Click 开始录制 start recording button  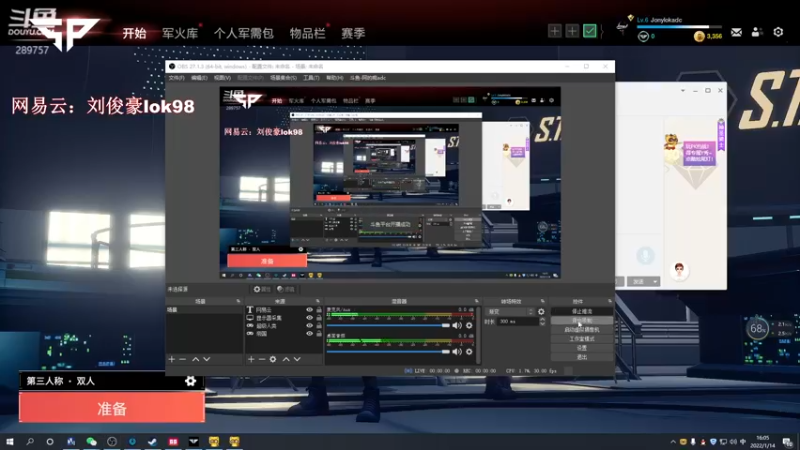[582, 320]
